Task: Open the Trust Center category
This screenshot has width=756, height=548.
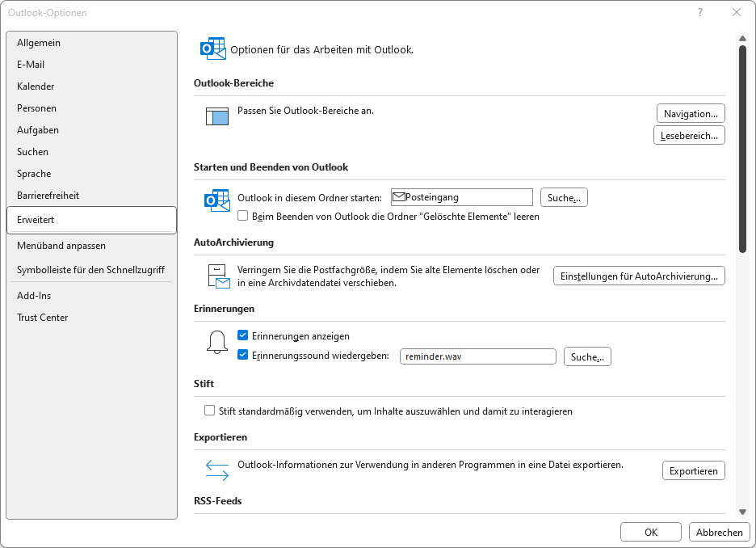Action: (x=91, y=318)
